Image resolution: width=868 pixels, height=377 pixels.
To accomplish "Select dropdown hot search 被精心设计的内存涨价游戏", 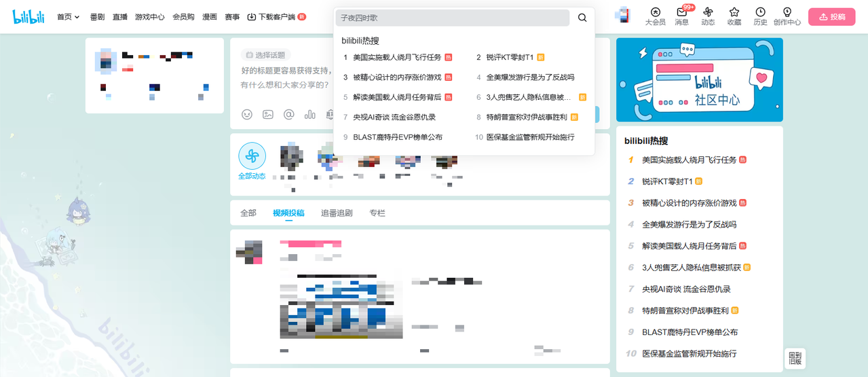I will pyautogui.click(x=398, y=77).
